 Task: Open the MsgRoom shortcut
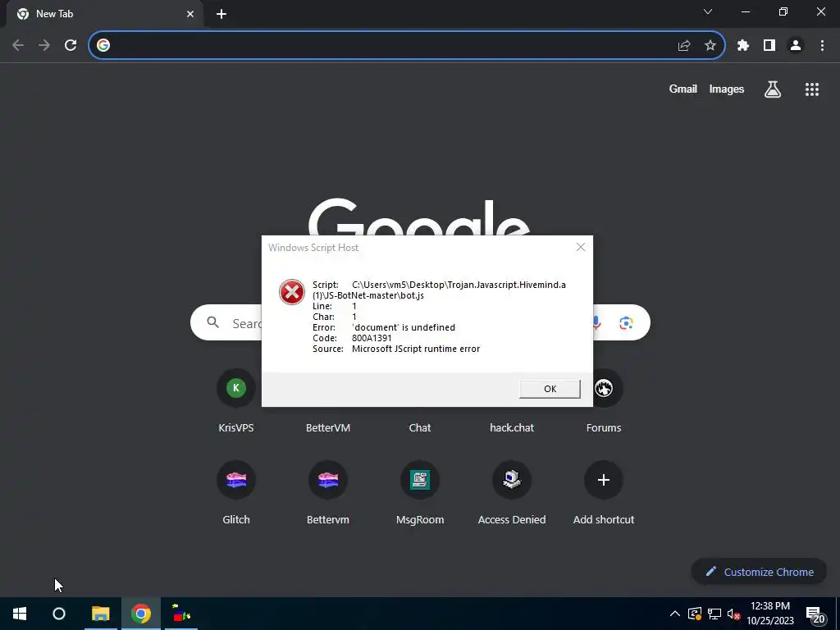point(420,480)
